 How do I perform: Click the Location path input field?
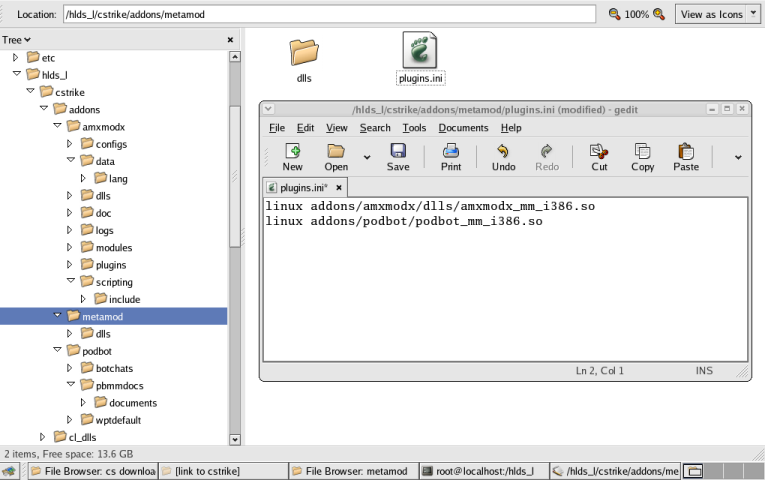coord(329,14)
